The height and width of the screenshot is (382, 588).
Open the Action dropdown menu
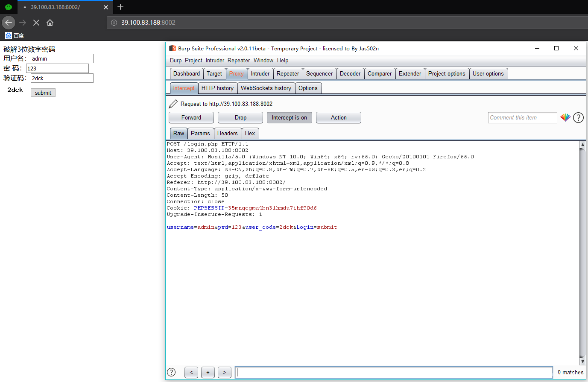click(338, 117)
